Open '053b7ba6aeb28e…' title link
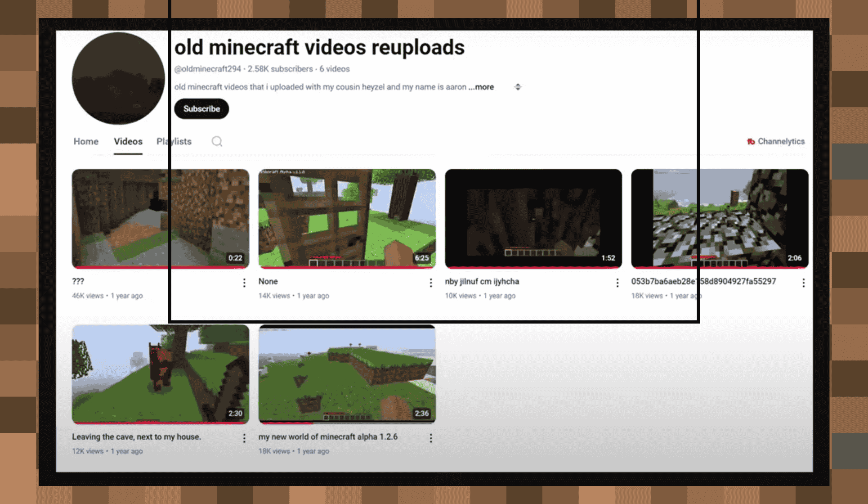Image resolution: width=868 pixels, height=504 pixels. pos(704,281)
